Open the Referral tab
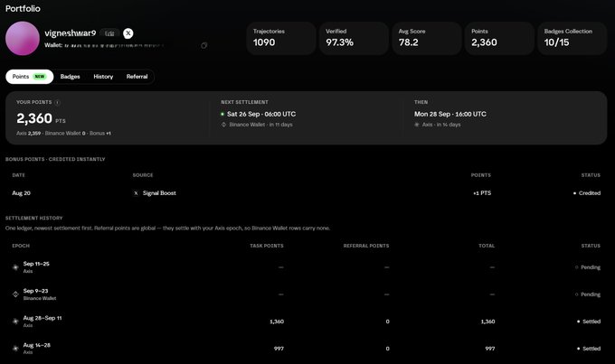This screenshot has height=364, width=615. 137,77
